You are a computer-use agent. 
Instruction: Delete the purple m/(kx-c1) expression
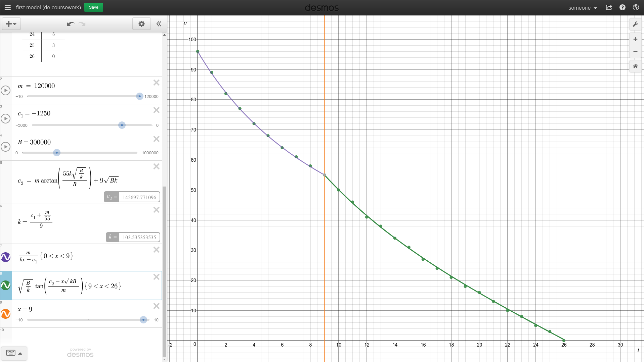(156, 250)
